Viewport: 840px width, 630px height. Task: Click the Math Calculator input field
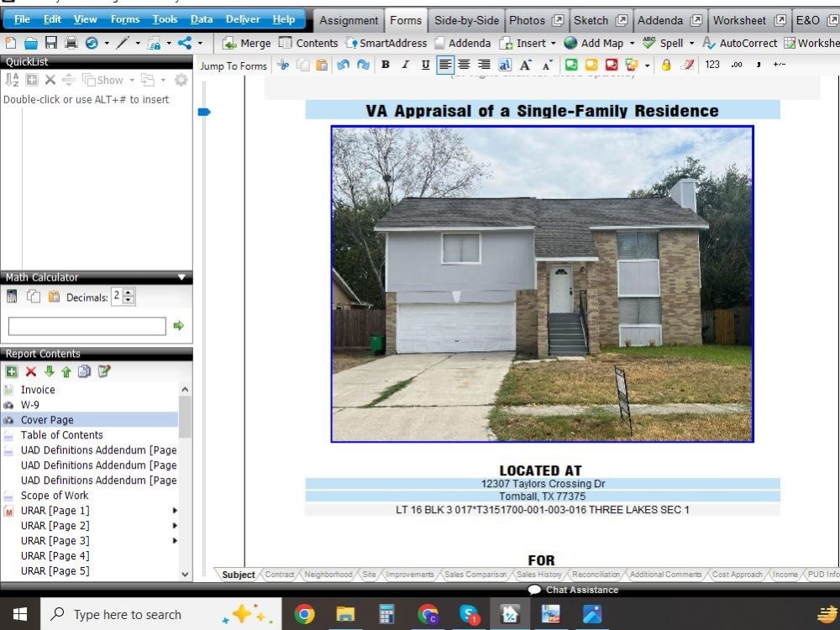(87, 326)
